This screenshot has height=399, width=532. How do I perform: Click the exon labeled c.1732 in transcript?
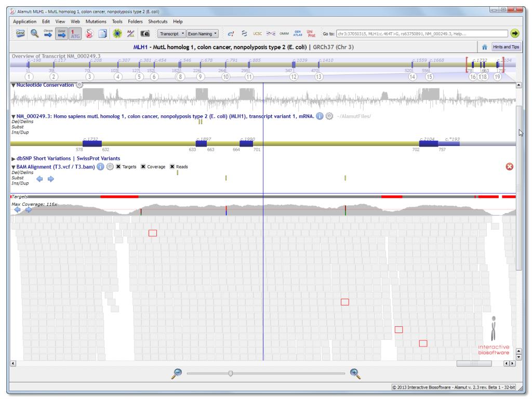tap(92, 144)
